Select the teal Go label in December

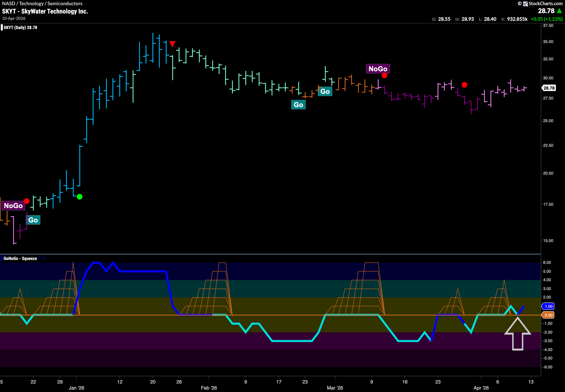(x=33, y=220)
